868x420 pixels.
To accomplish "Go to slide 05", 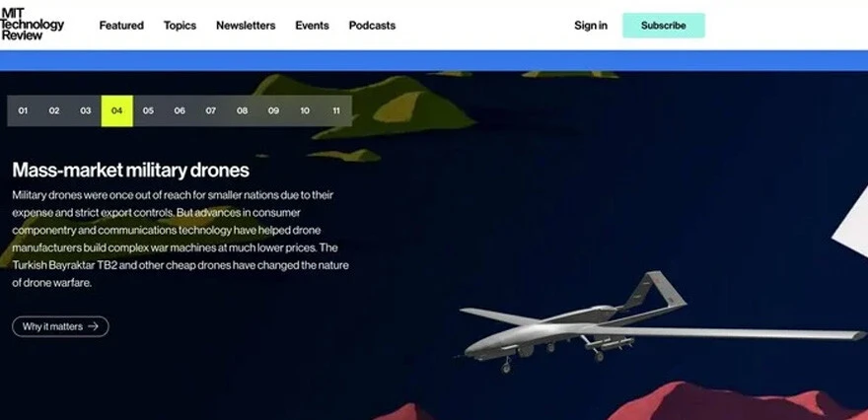I will (x=148, y=110).
